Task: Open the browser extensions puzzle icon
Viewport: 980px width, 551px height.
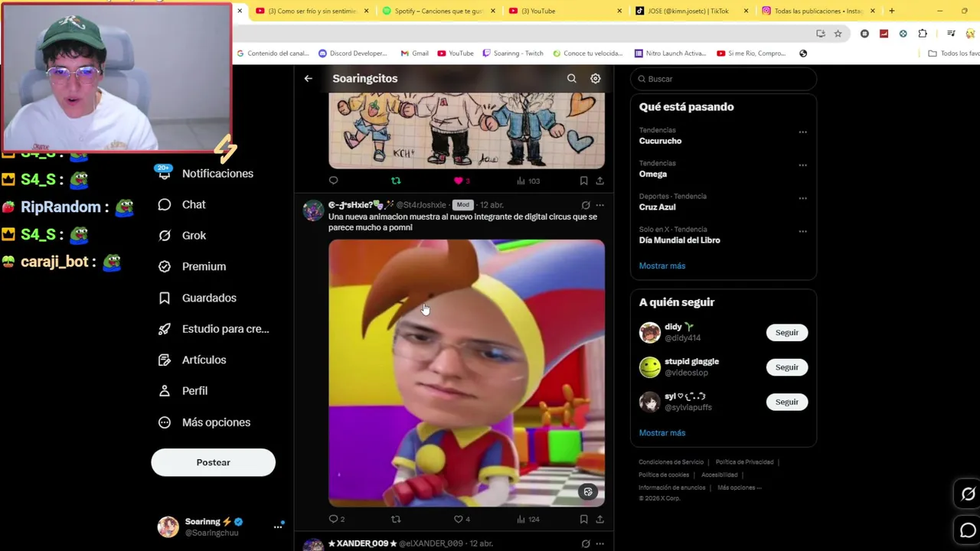Action: 923,34
